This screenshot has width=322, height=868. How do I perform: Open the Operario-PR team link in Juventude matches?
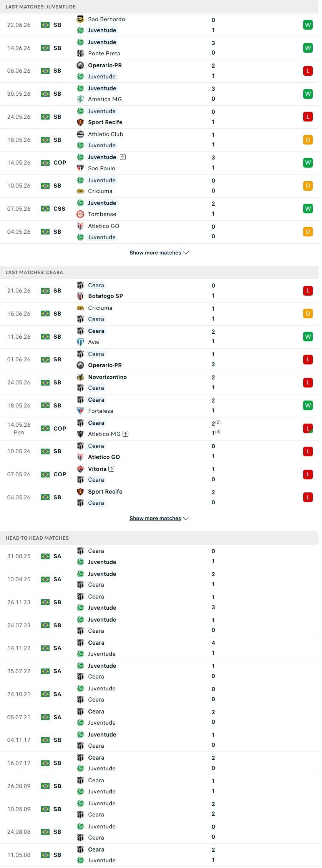pos(105,65)
